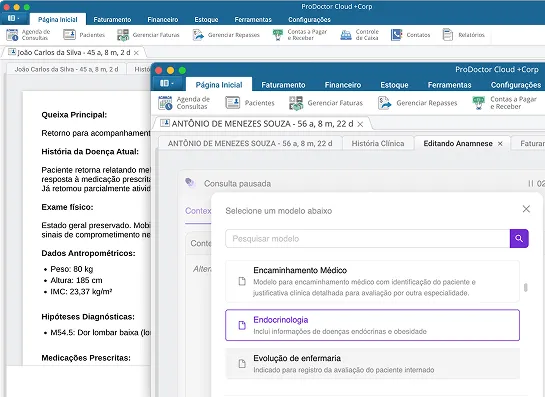The image size is (545, 397).
Task: Switch to Configurações tab in back window
Action: tap(309, 20)
